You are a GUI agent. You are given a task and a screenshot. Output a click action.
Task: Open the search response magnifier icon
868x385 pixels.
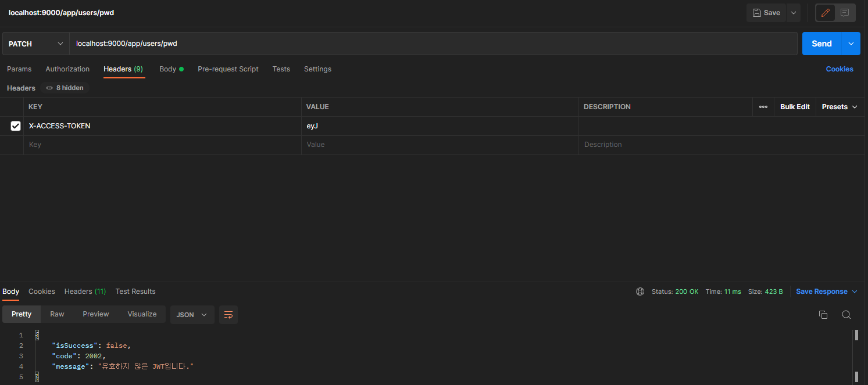pos(846,315)
